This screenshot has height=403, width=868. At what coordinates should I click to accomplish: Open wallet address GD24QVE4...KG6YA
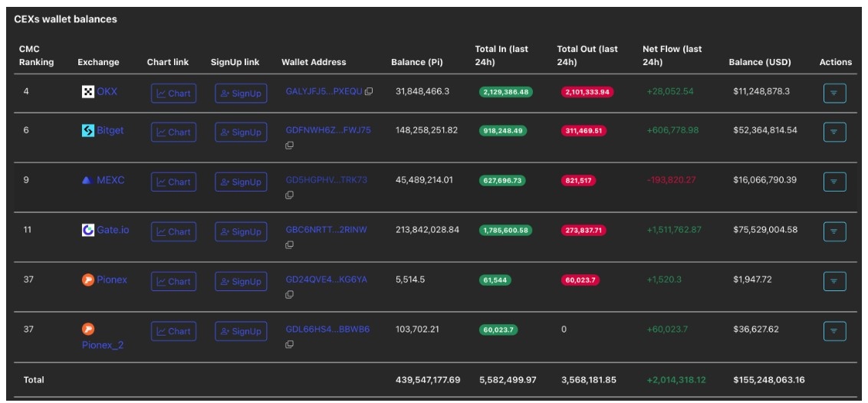pos(326,280)
